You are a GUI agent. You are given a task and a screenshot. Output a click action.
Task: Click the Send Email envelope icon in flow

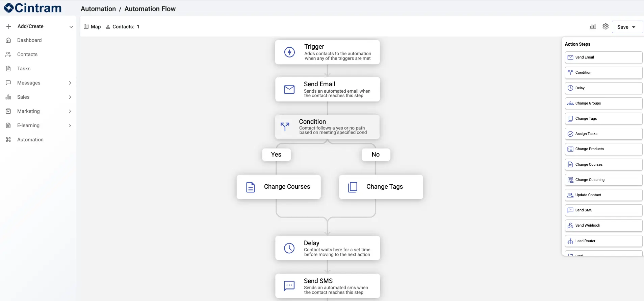click(x=289, y=90)
